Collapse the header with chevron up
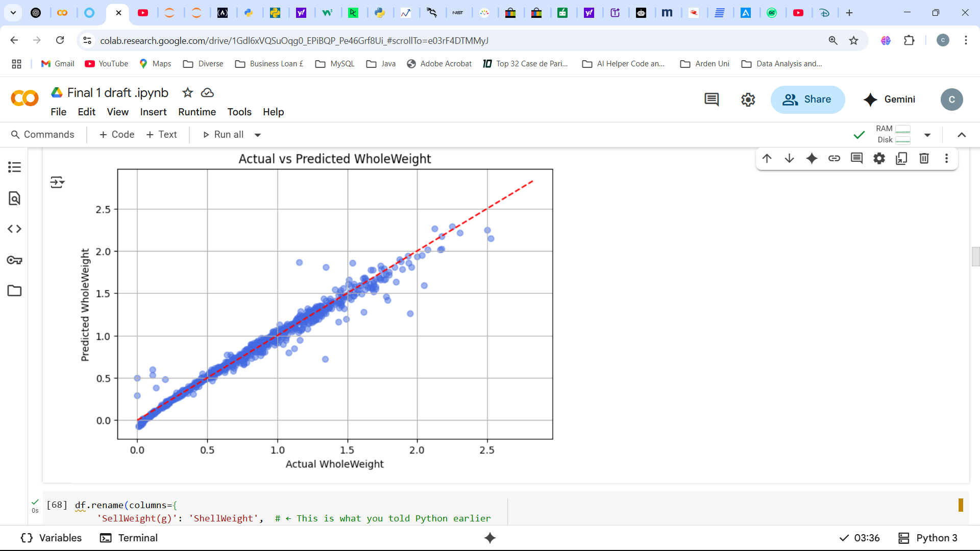Viewport: 980px width, 551px height. (x=962, y=135)
